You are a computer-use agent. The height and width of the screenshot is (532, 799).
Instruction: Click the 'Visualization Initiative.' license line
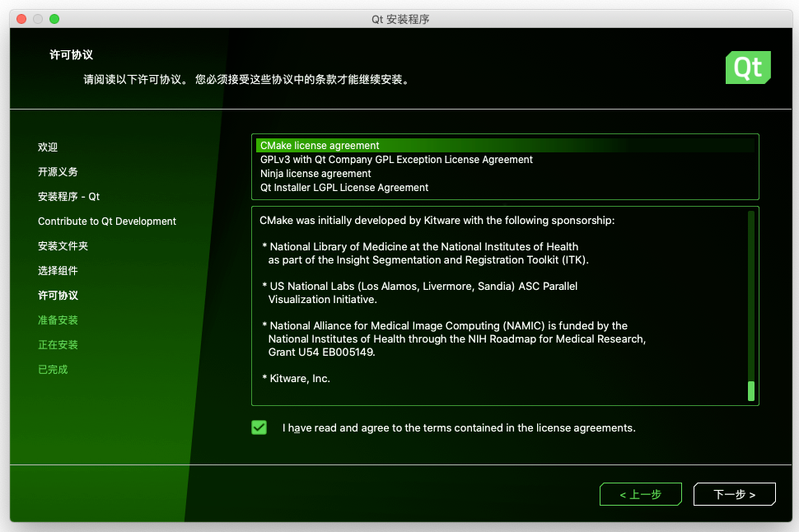pos(323,300)
